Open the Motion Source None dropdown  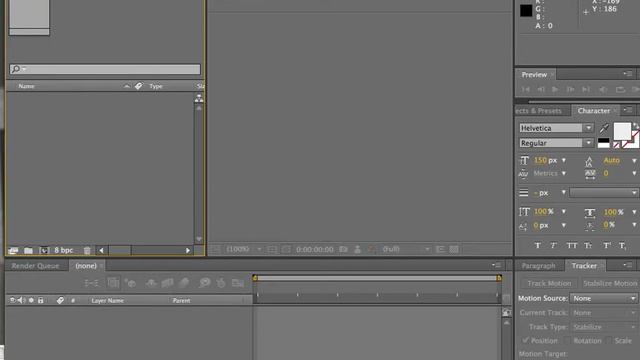click(604, 298)
